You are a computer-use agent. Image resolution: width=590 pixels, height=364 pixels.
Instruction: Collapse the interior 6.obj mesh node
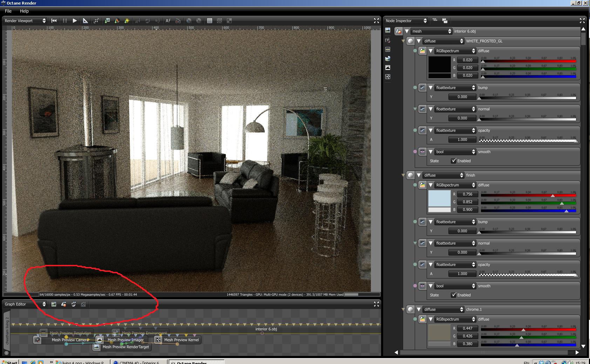(407, 31)
